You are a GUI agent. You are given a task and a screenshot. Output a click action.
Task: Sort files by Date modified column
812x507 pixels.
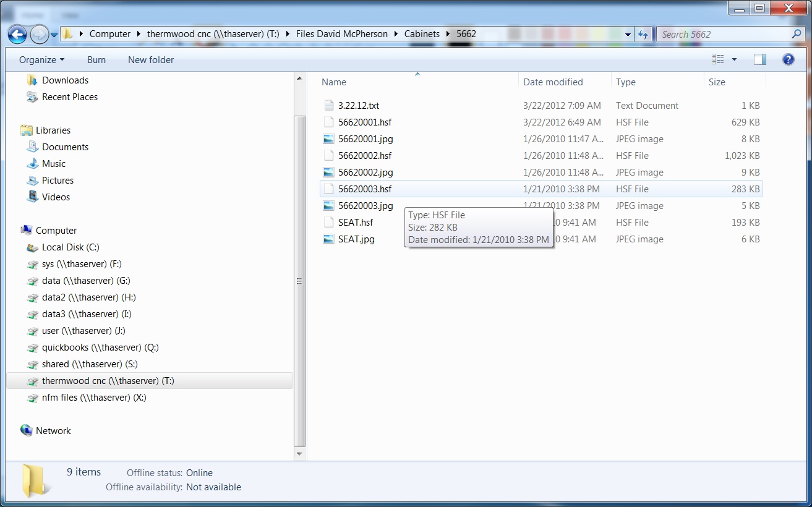pos(553,82)
